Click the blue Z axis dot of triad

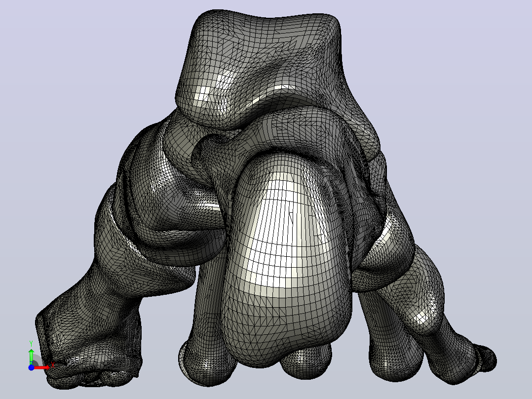tap(31, 367)
